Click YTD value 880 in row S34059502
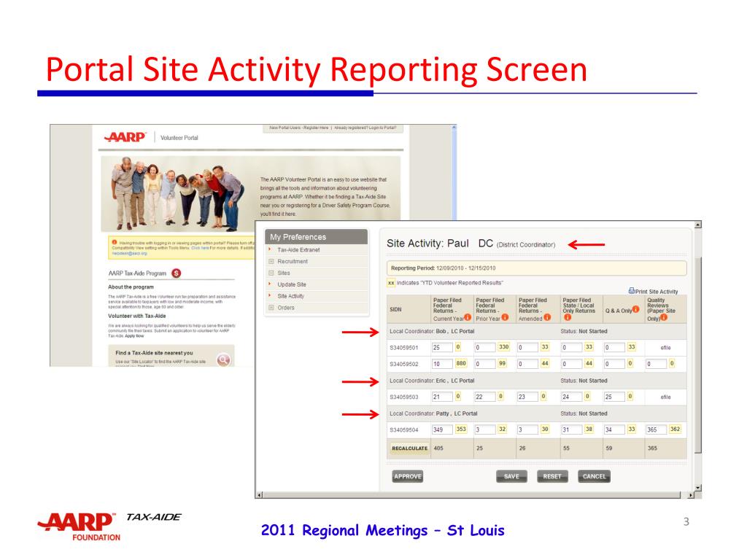 (x=461, y=363)
